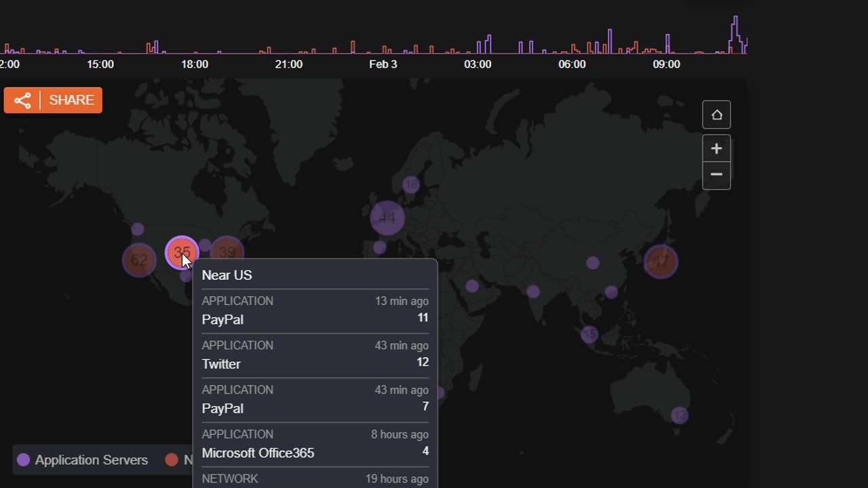Select the map cluster labeled 39
Screen dimensions: 868x488
tap(226, 252)
